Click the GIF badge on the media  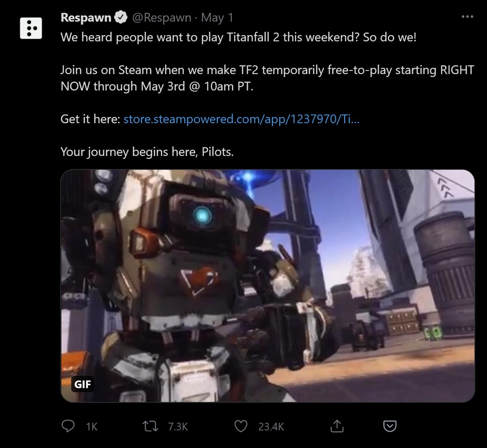click(x=83, y=384)
